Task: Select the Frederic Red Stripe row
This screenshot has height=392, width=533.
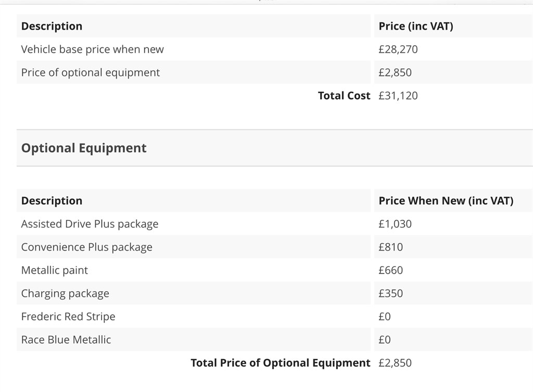Action: pos(68,317)
